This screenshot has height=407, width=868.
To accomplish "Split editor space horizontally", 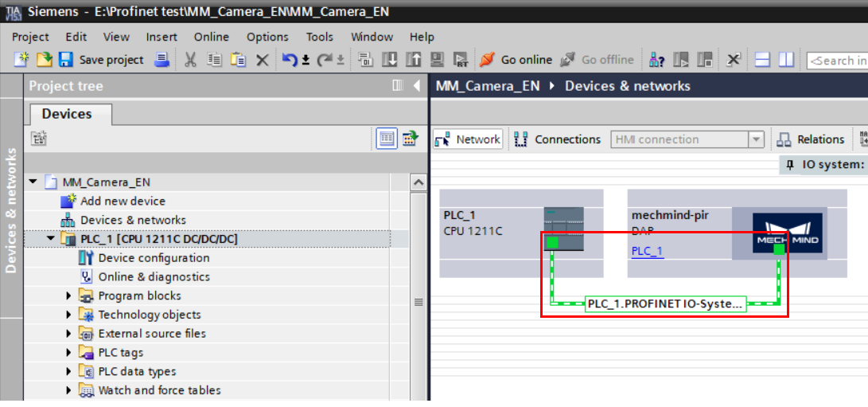I will point(763,59).
